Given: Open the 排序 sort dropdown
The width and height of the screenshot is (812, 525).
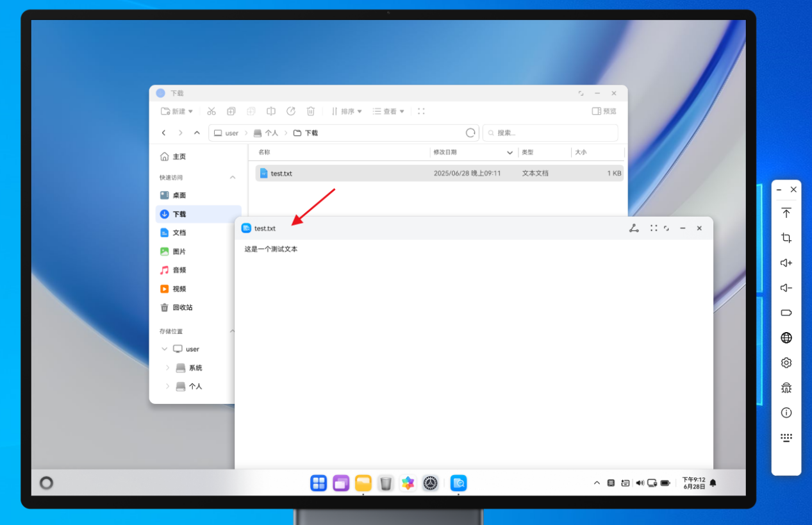Looking at the screenshot, I should tap(347, 112).
